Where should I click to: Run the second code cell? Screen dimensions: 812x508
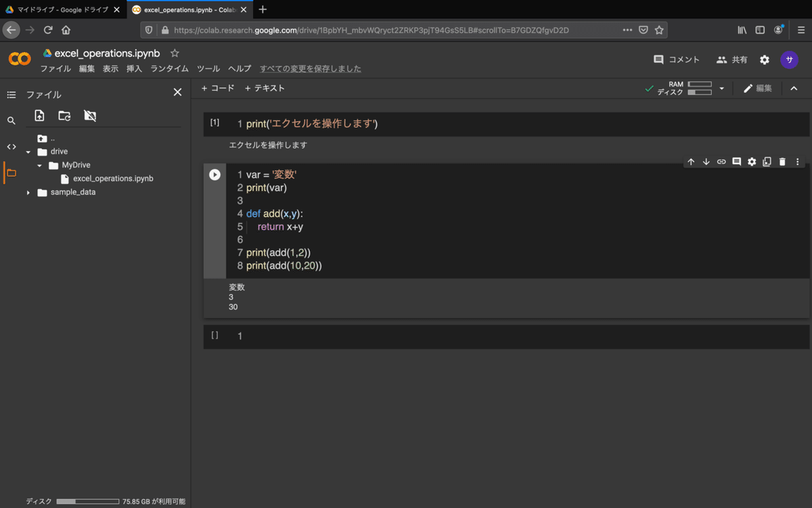pyautogui.click(x=215, y=174)
